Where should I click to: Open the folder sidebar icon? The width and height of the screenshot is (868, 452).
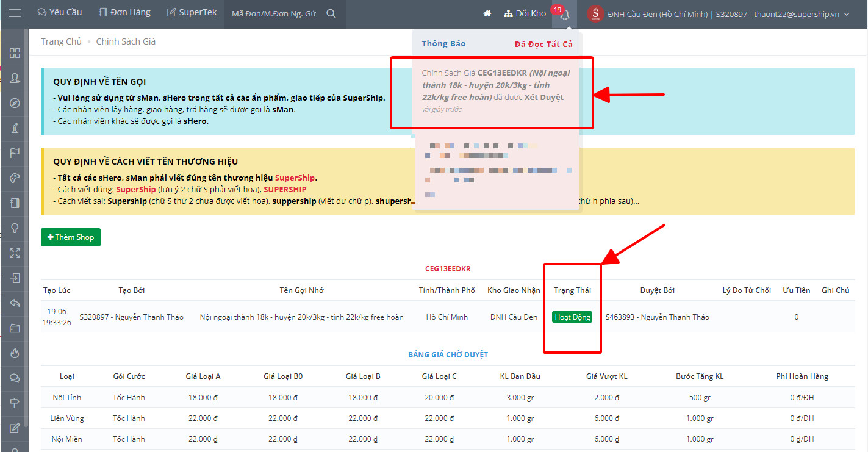click(x=15, y=328)
